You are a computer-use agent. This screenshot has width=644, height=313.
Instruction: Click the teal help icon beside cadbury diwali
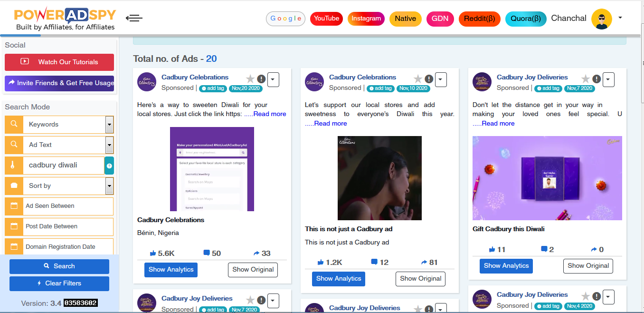109,166
